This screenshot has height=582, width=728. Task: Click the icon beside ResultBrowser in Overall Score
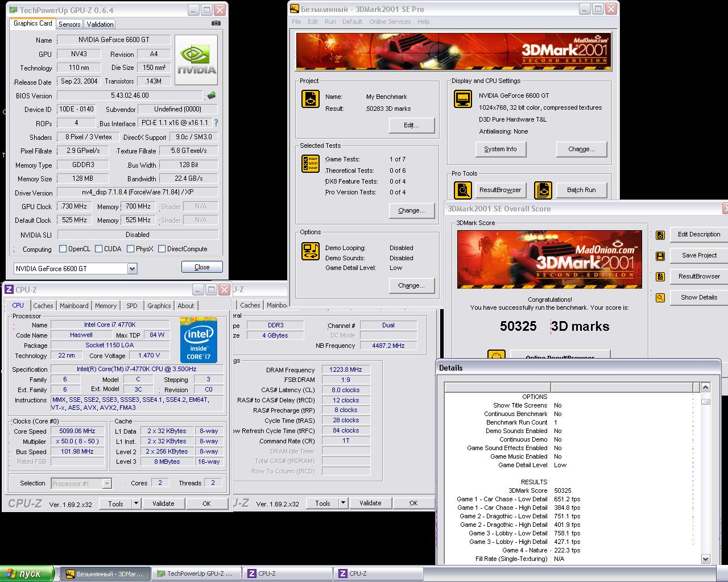click(x=660, y=277)
